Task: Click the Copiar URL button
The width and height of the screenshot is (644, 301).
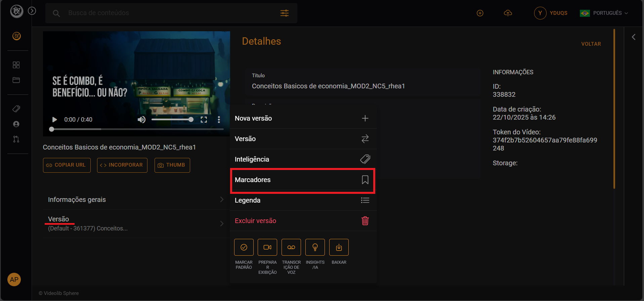Action: point(67,165)
